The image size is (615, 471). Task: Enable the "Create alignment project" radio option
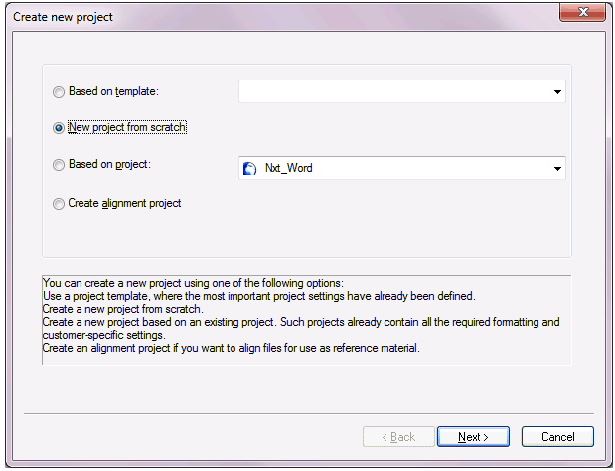(x=58, y=203)
